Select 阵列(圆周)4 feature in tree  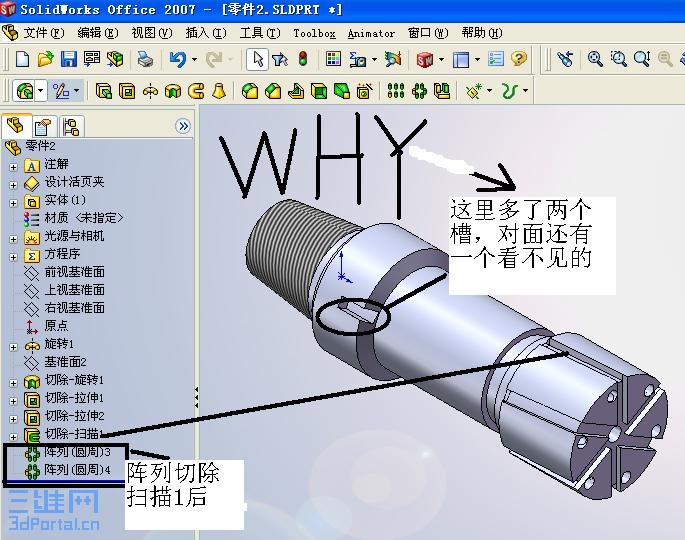(67, 470)
